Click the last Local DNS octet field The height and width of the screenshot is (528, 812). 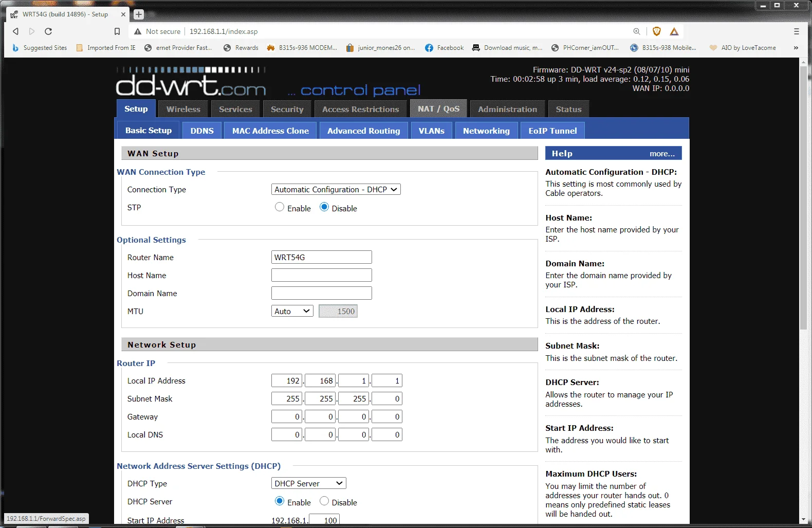point(387,434)
